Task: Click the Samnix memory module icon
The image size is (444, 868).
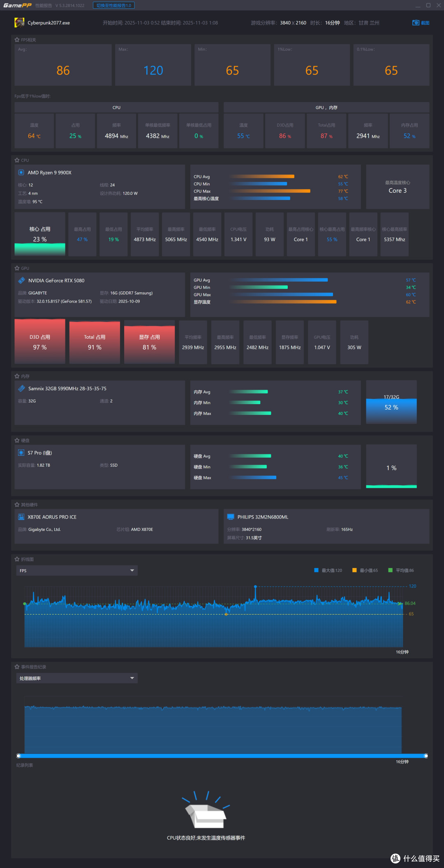Action: (21, 388)
